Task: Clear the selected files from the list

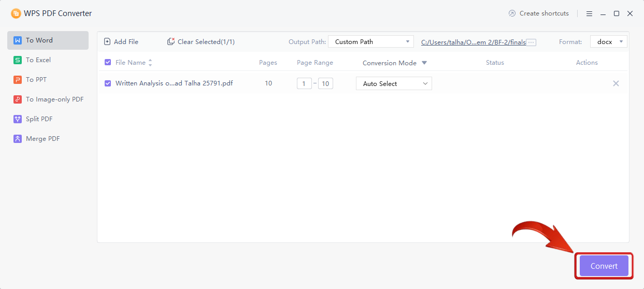Action: click(201, 42)
